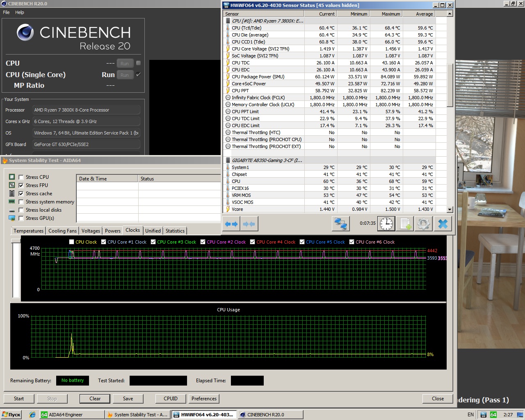The width and height of the screenshot is (525, 420).
Task: Close the System Stability Test window
Action: pyautogui.click(x=438, y=399)
